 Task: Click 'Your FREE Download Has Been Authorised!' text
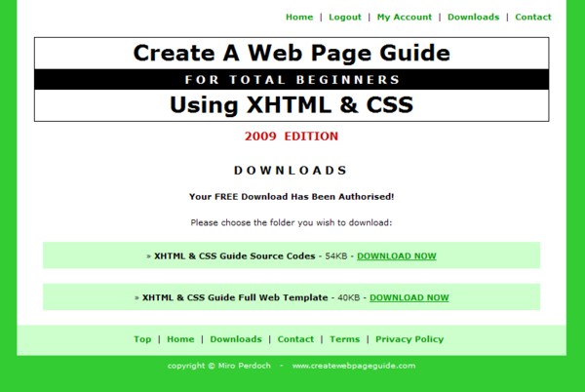pos(292,197)
